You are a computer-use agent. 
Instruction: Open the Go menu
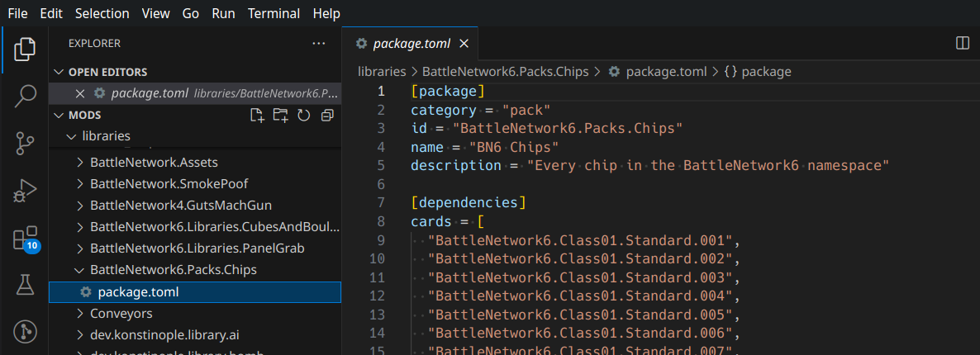[x=191, y=13]
